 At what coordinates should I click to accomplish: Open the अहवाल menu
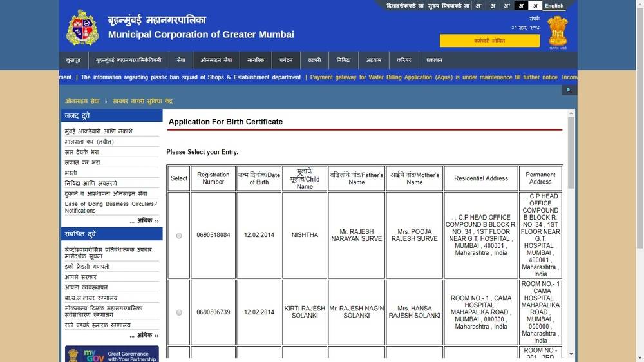[x=374, y=60]
